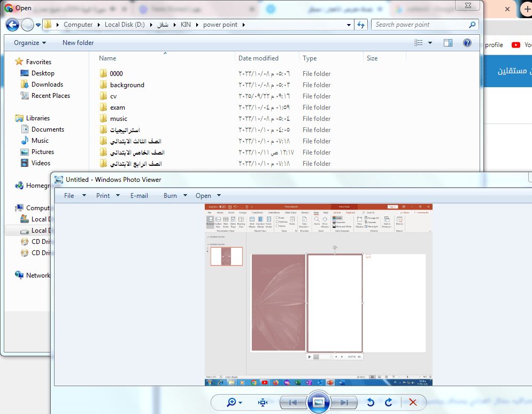Open the view options dropdown arrow
This screenshot has height=414, width=532.
click(x=430, y=43)
